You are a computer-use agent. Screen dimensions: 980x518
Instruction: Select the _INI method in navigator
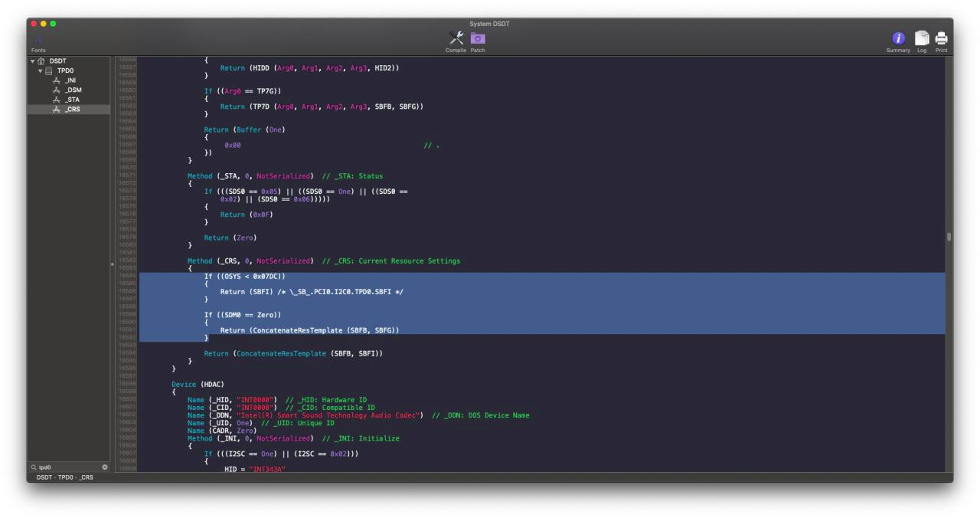coord(70,80)
